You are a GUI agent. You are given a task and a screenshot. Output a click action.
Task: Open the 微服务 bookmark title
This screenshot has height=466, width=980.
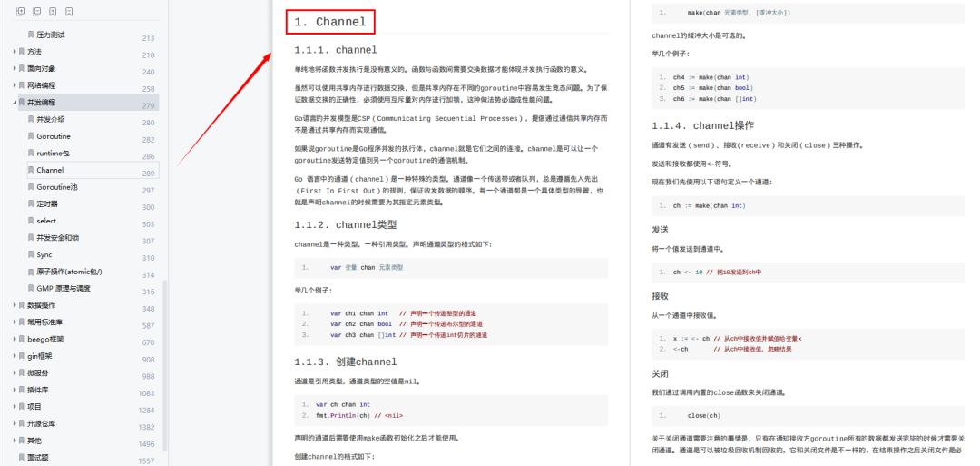point(37,372)
